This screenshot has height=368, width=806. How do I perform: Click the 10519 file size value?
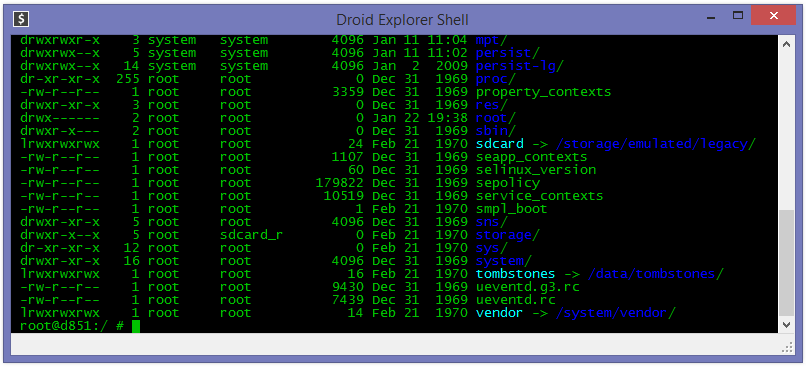pyautogui.click(x=344, y=196)
